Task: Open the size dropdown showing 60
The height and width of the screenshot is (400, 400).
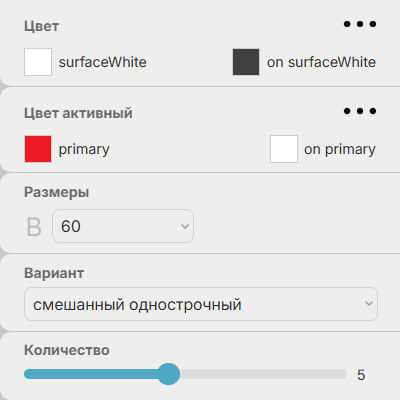Action: (123, 226)
